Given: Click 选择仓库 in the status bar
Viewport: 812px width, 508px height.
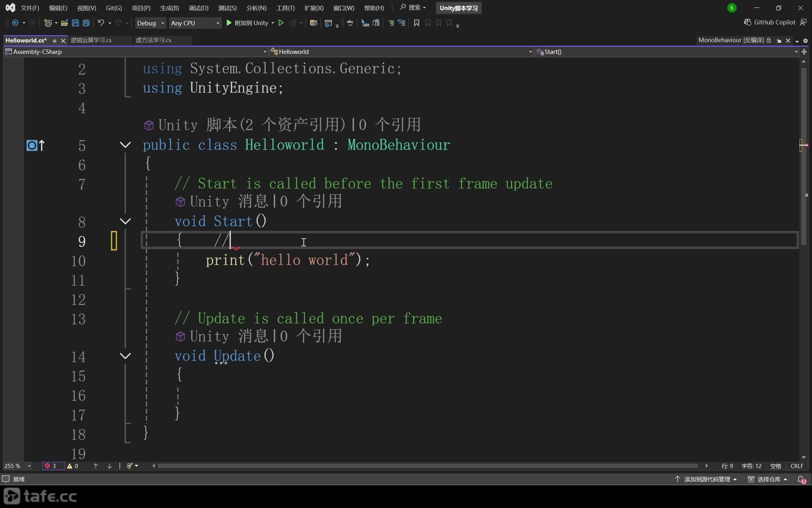Looking at the screenshot, I should [767, 479].
